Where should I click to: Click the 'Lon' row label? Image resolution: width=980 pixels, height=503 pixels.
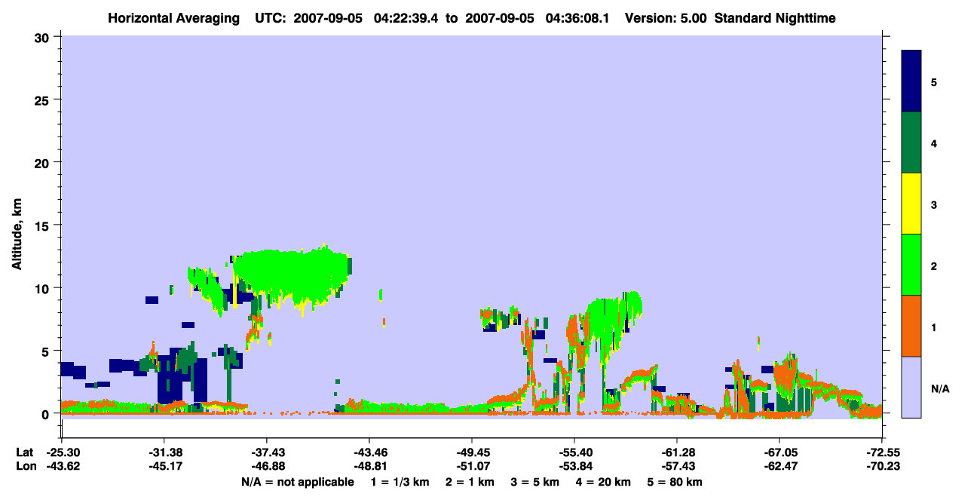pyautogui.click(x=25, y=467)
